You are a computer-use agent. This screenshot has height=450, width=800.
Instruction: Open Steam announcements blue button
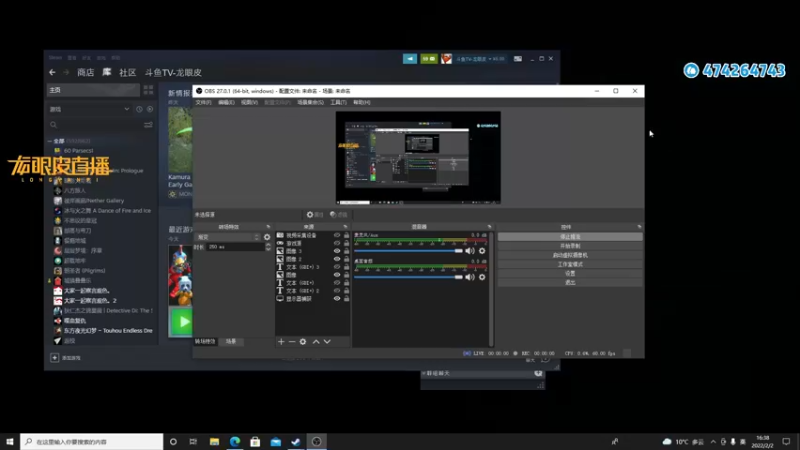[x=410, y=59]
